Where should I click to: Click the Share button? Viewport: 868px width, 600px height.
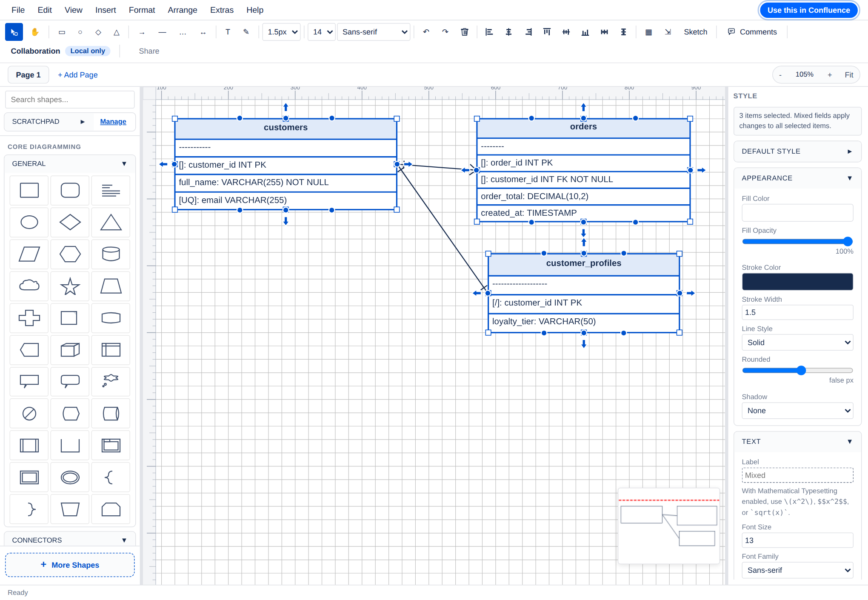[x=149, y=51]
